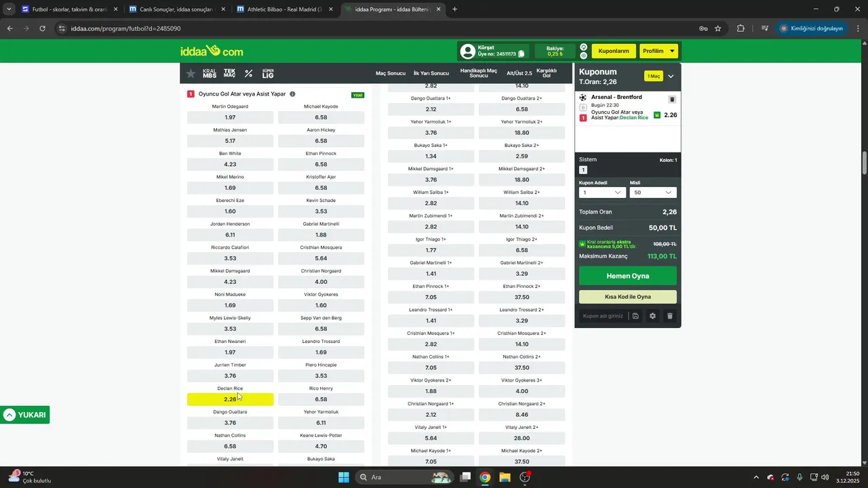
Task: Switch to Athletic Bilbao - Real Madrid browser tab
Action: pyautogui.click(x=284, y=9)
